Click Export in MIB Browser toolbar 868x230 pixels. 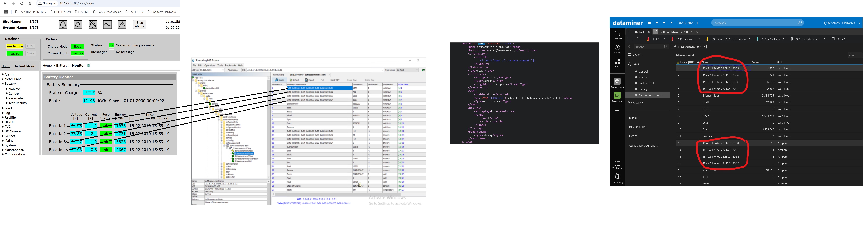coord(309,80)
